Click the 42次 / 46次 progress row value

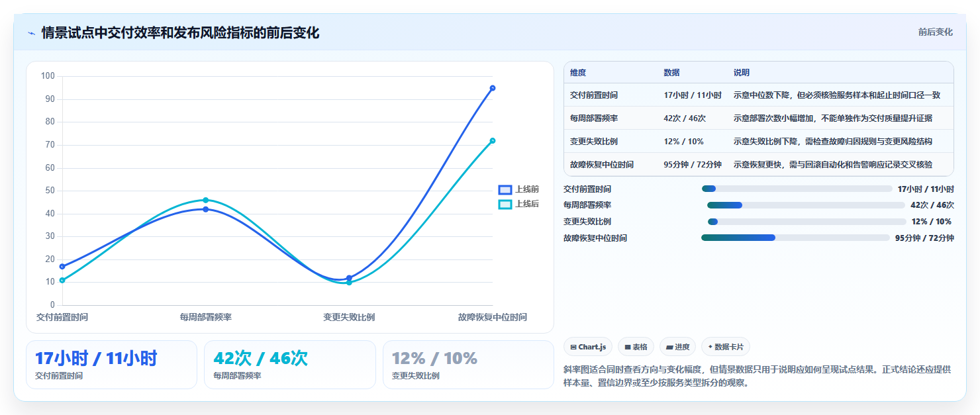pyautogui.click(x=932, y=205)
